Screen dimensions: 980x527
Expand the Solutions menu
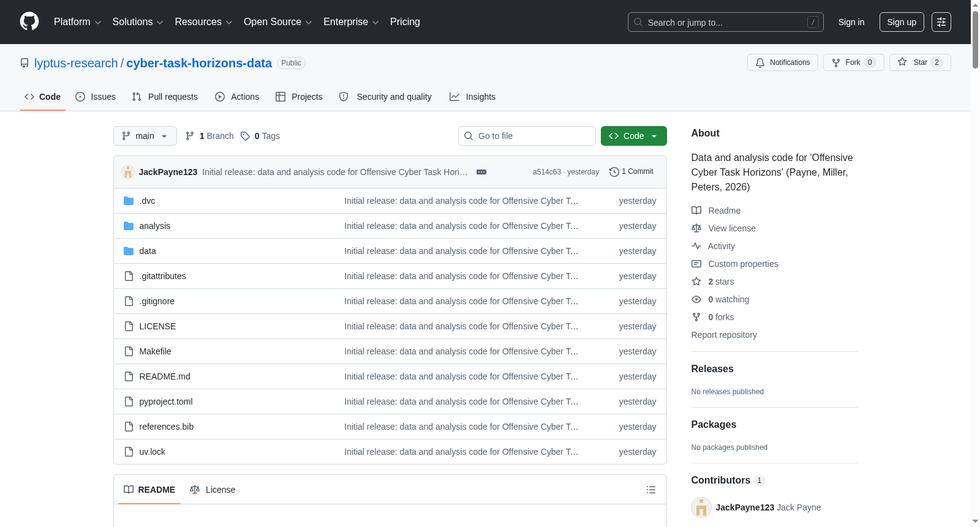pyautogui.click(x=138, y=22)
